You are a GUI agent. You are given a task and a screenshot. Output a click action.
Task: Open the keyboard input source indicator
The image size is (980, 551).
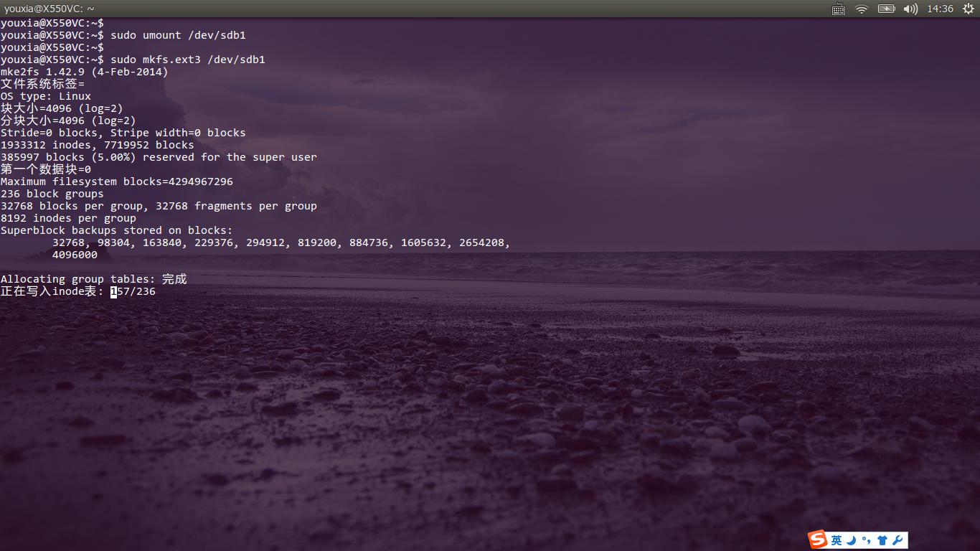(x=838, y=9)
